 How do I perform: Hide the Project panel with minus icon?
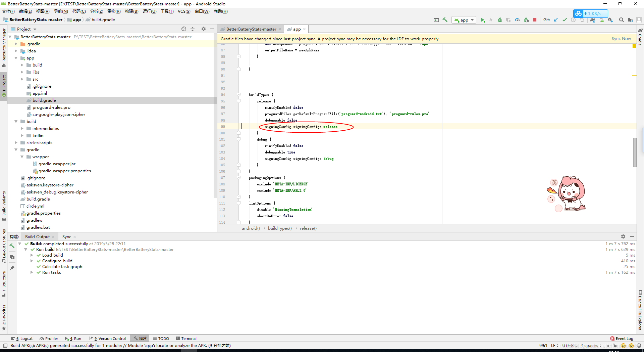212,29
